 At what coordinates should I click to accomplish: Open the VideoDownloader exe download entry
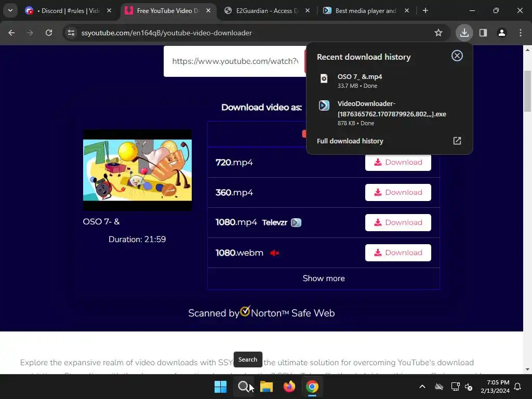click(x=389, y=113)
